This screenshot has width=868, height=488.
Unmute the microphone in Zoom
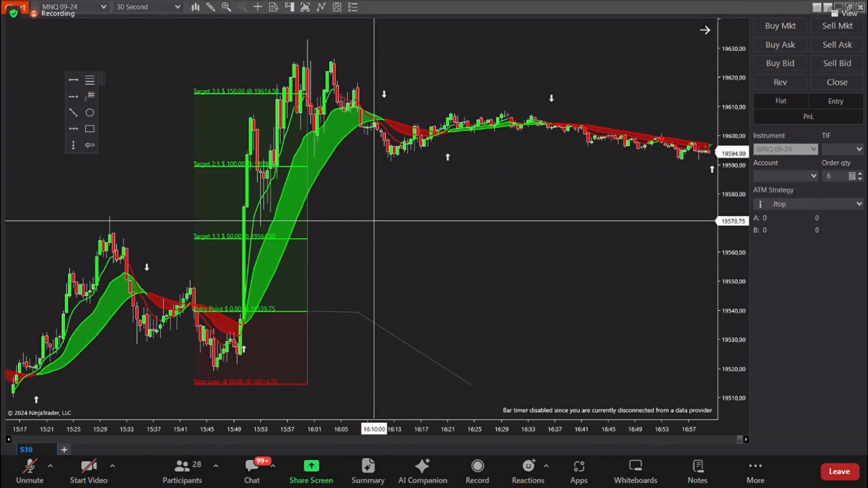click(x=29, y=471)
